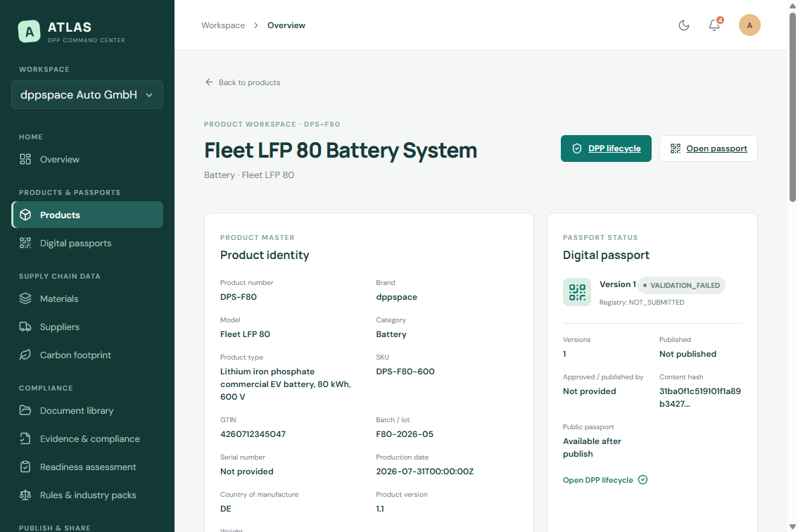The height and width of the screenshot is (532, 798).
Task: Click the Carbon footprint leaf icon
Action: click(x=25, y=355)
